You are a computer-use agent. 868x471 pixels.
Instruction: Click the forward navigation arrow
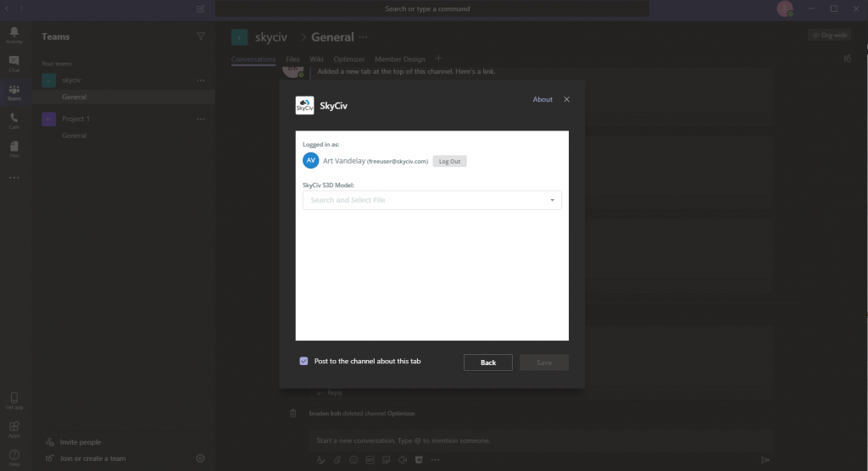tap(21, 8)
